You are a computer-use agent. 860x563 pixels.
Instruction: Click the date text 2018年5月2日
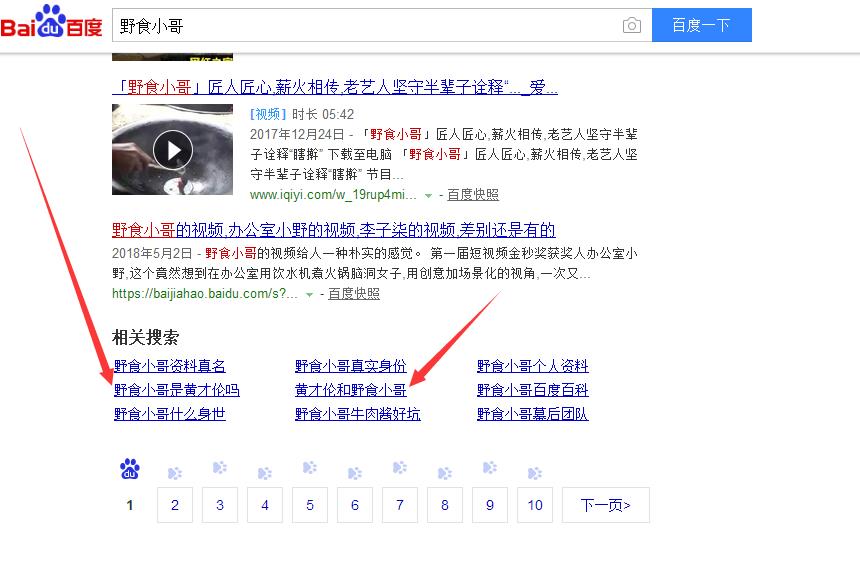[152, 253]
